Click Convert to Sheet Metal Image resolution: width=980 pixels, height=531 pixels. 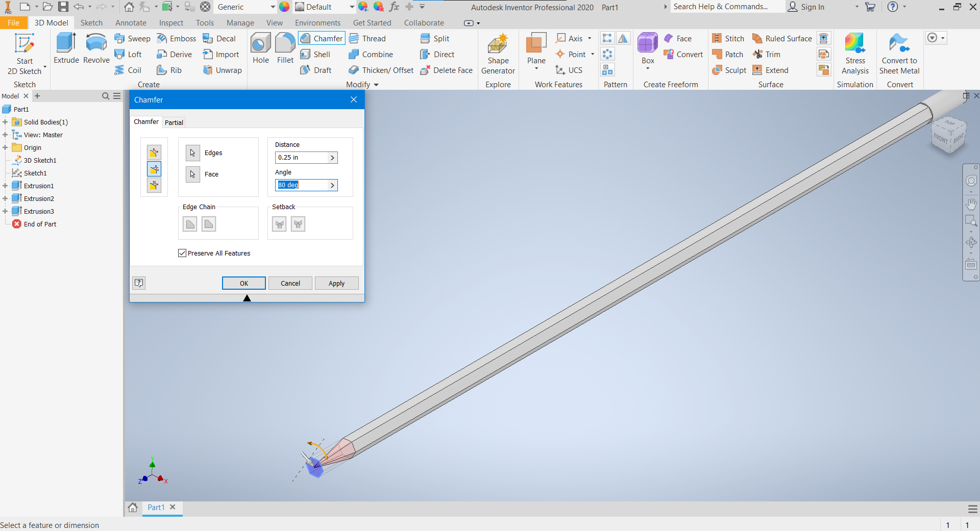[x=899, y=54]
